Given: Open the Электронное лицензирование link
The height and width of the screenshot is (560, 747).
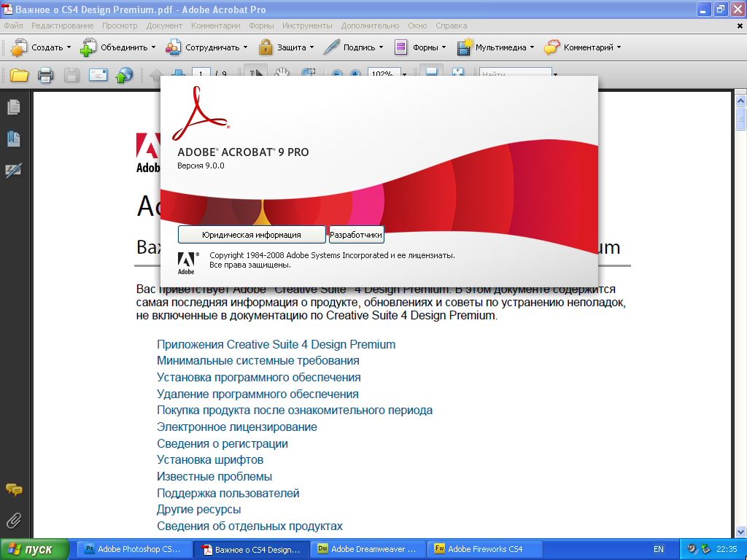Looking at the screenshot, I should click(237, 427).
